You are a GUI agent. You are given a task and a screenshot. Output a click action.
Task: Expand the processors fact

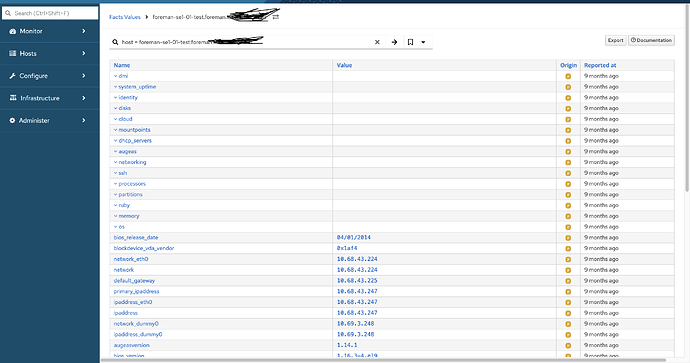point(130,183)
